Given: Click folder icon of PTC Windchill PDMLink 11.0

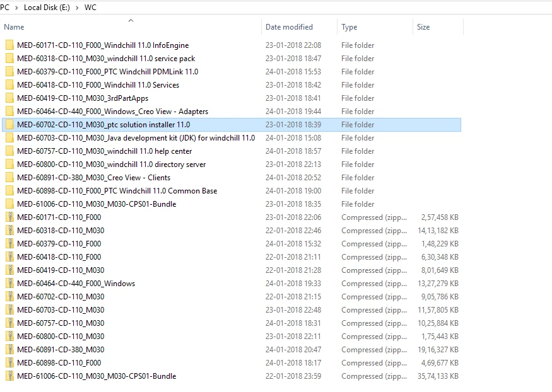Looking at the screenshot, I should (9, 72).
